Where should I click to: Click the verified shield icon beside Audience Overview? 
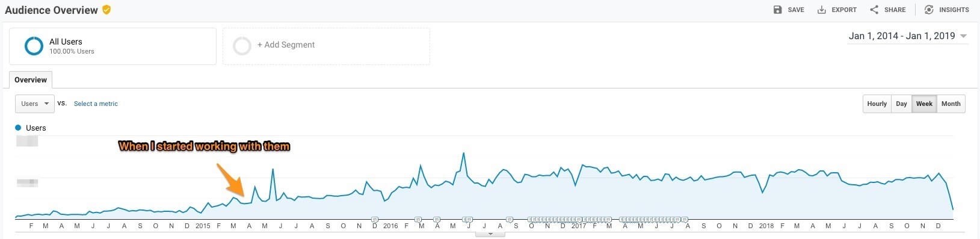(x=106, y=10)
